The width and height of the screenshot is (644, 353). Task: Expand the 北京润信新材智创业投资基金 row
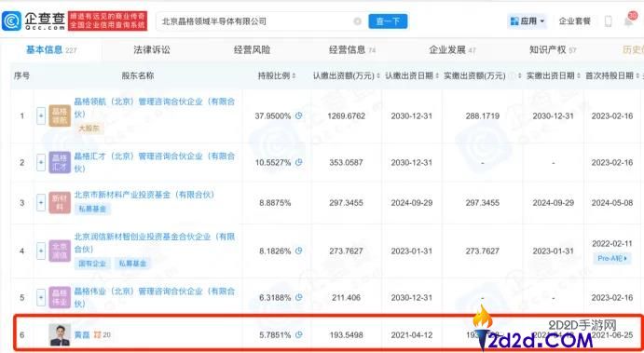coord(41,251)
